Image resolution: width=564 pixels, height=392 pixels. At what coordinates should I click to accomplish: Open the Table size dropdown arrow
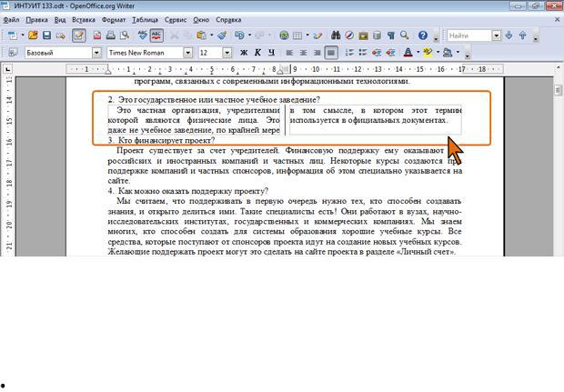pos(307,35)
